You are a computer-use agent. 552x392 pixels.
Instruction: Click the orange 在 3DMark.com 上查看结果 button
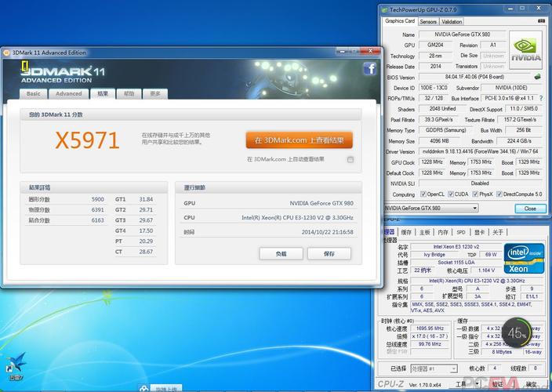click(300, 140)
